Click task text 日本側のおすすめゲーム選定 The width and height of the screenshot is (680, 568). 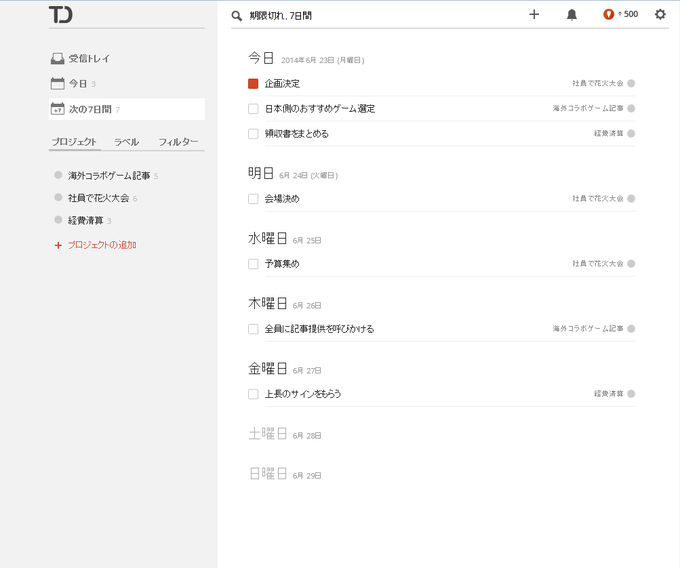tap(320, 109)
